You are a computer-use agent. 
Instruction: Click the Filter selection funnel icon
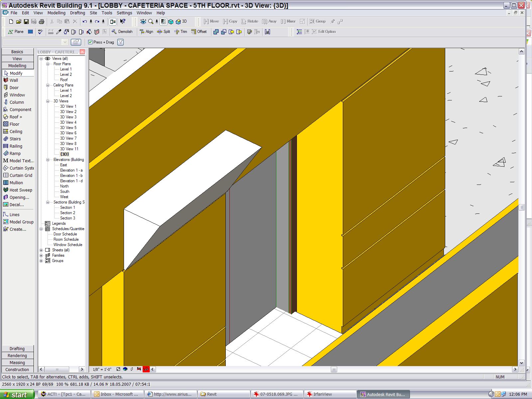coord(121,42)
